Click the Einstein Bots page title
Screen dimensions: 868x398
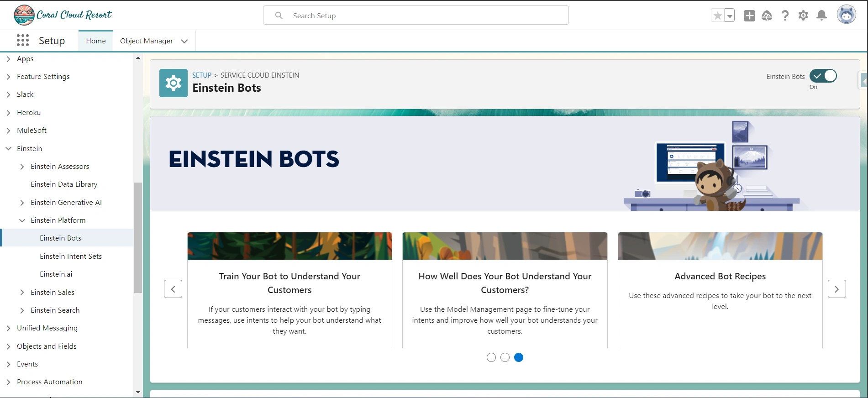click(226, 88)
